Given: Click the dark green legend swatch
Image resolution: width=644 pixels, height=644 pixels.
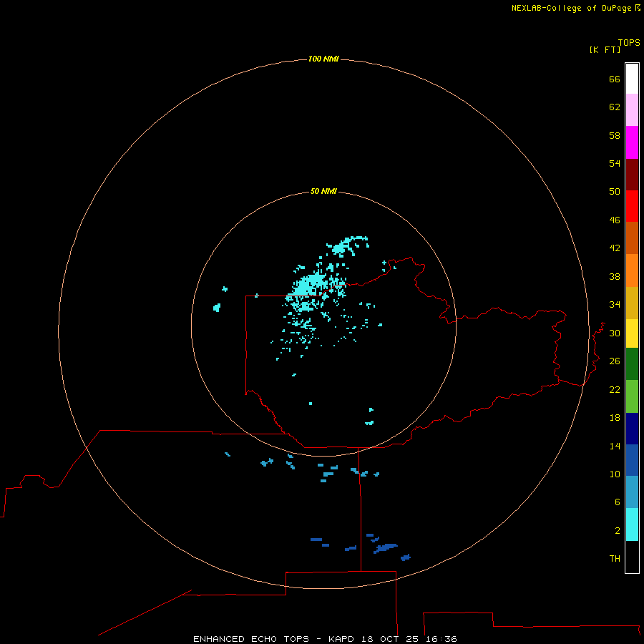Looking at the screenshot, I should pos(632,364).
